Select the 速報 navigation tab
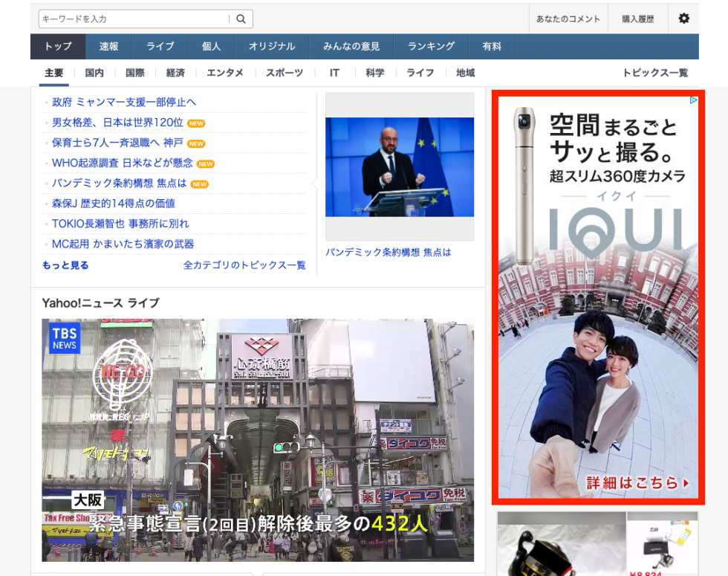 (x=109, y=46)
